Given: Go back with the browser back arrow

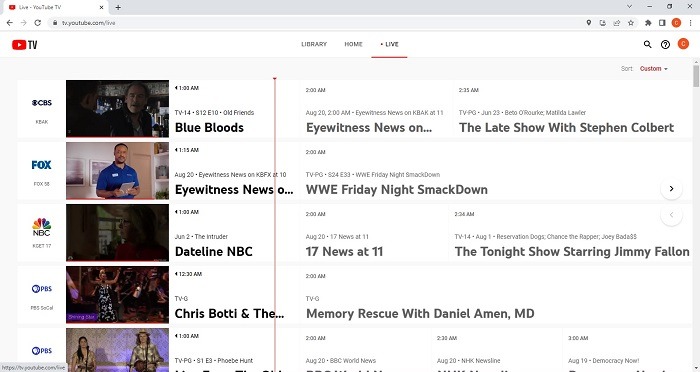Looking at the screenshot, I should [x=10, y=23].
